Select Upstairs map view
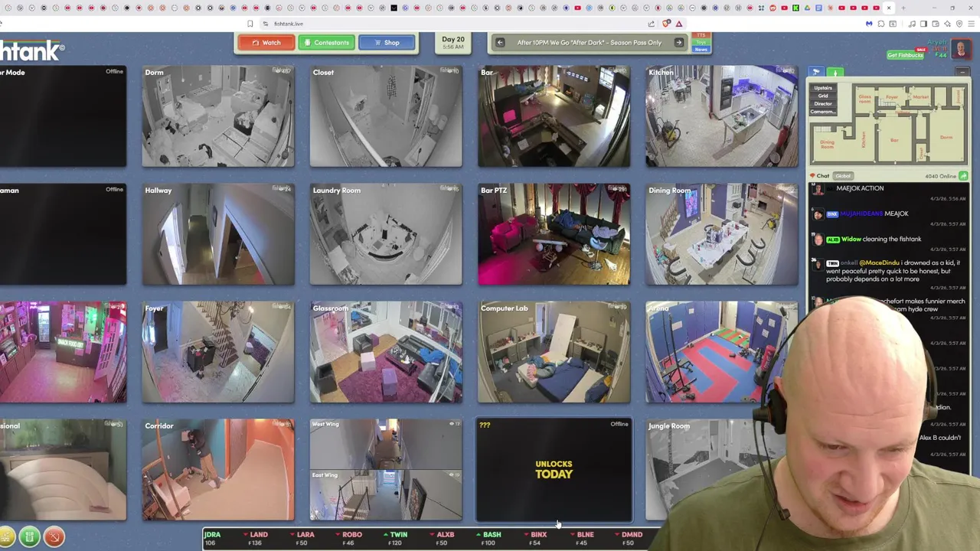The width and height of the screenshot is (980, 551). tap(823, 88)
